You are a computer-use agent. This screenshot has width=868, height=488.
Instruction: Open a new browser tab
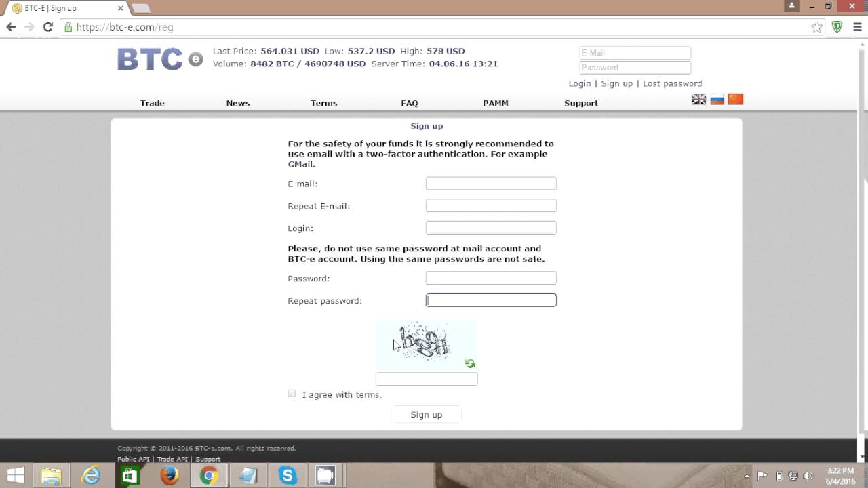point(141,8)
